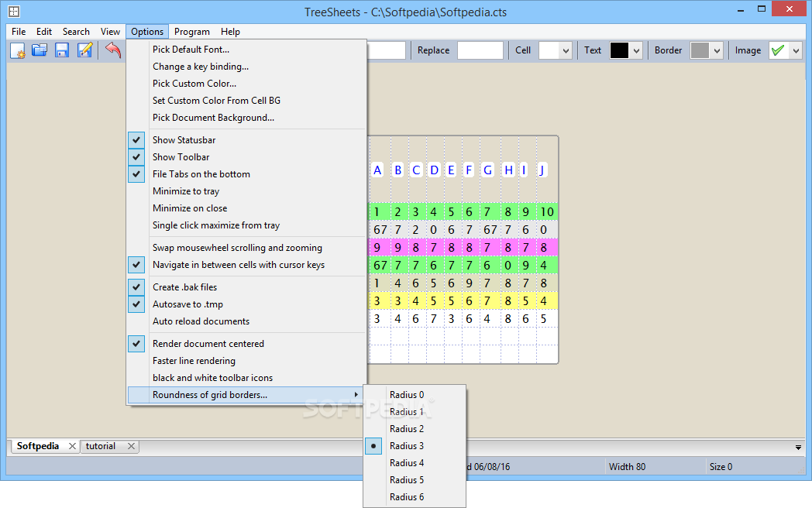The image size is (812, 508).
Task: Click the Open file folder icon
Action: coord(40,50)
